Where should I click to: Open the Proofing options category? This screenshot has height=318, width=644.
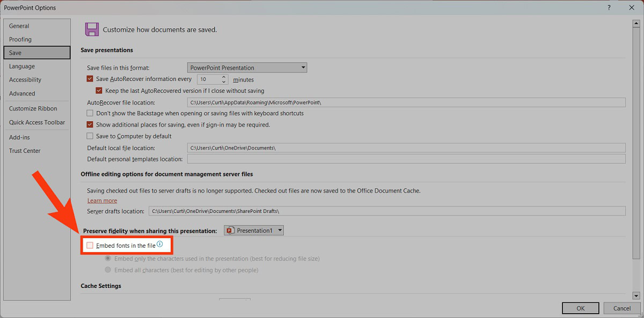[36, 39]
